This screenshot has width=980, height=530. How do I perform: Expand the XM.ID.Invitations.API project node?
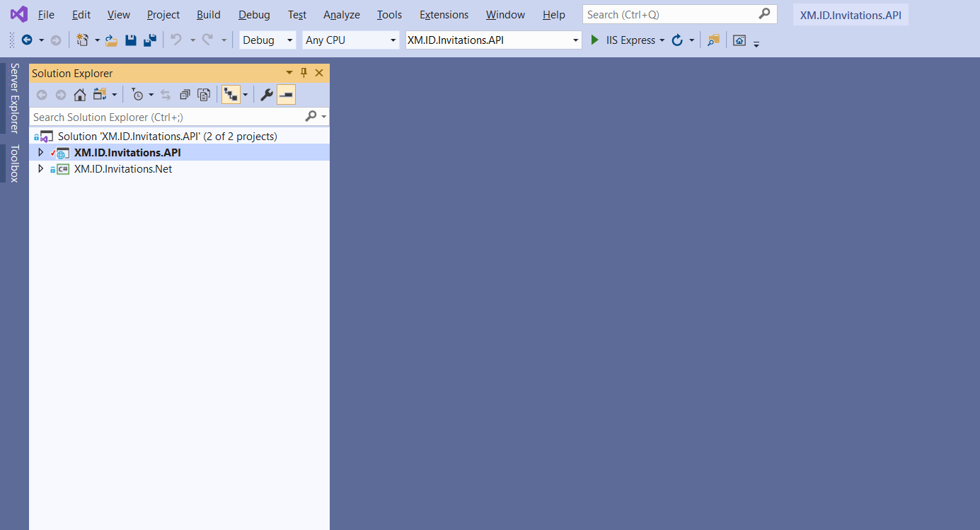[x=40, y=152]
